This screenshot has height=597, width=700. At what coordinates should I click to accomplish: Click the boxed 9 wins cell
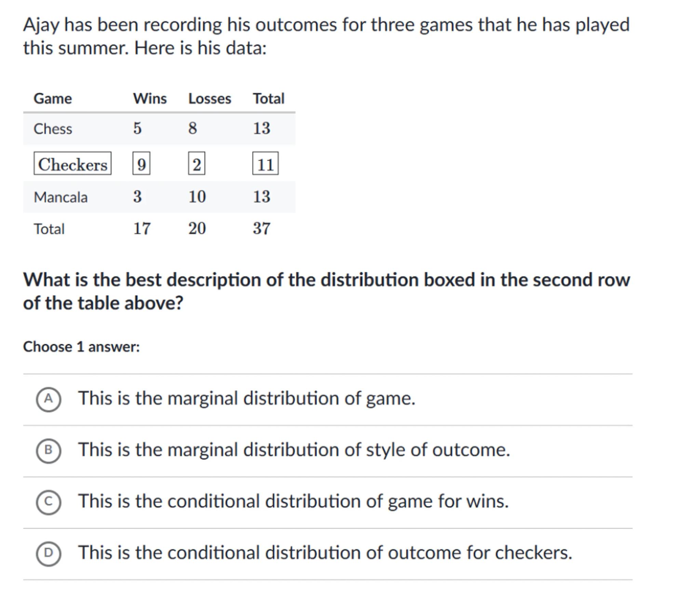pyautogui.click(x=141, y=164)
